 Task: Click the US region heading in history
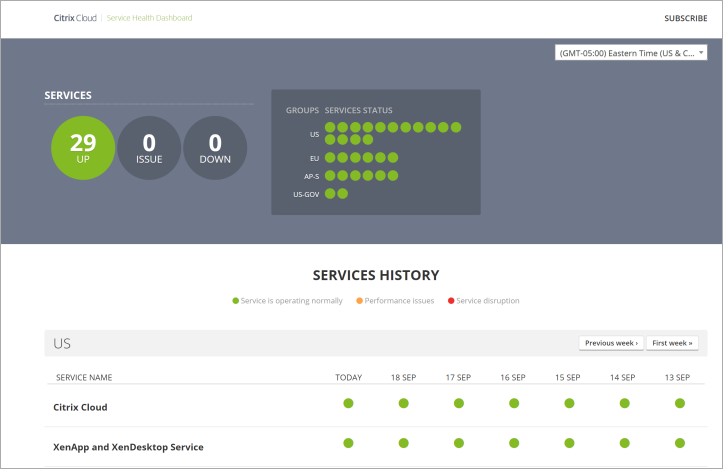[62, 344]
